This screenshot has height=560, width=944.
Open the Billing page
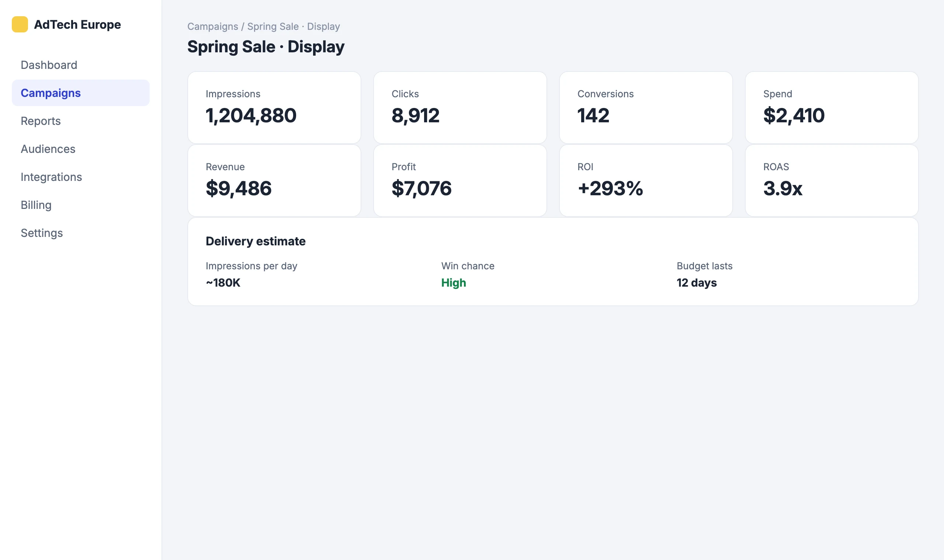[81, 205]
